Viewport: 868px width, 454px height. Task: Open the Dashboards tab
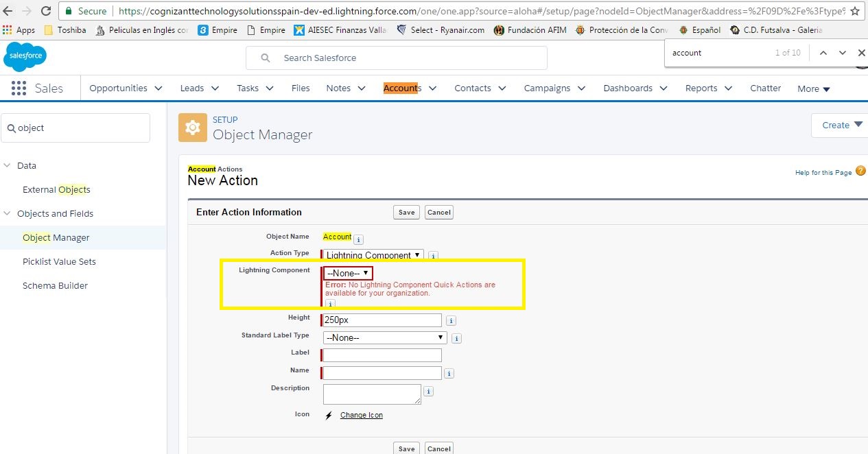pos(628,88)
